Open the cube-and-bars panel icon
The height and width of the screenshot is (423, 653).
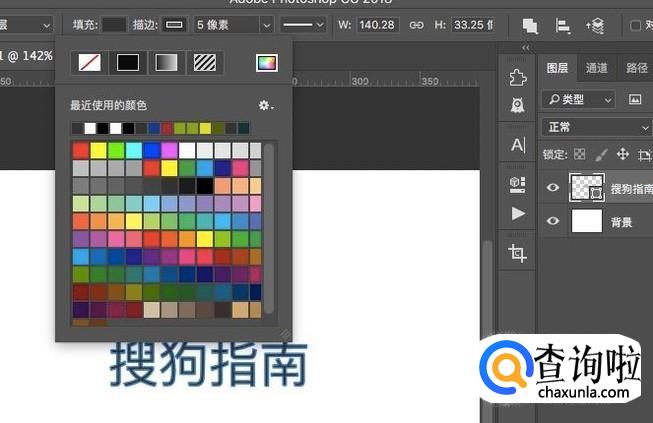pos(518,184)
